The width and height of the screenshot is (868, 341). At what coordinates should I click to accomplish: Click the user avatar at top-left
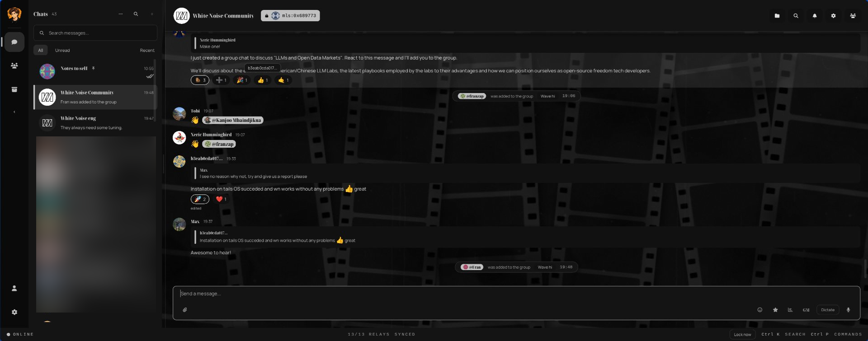pyautogui.click(x=14, y=14)
